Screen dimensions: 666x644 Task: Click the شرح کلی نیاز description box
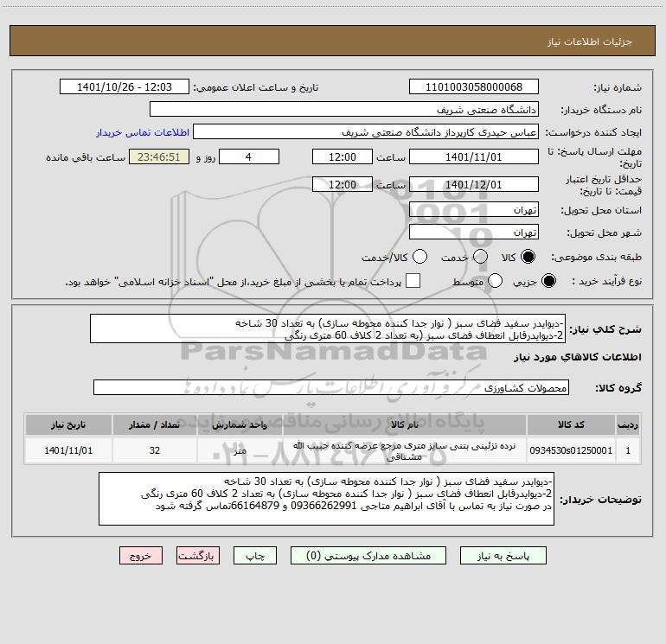(328, 328)
